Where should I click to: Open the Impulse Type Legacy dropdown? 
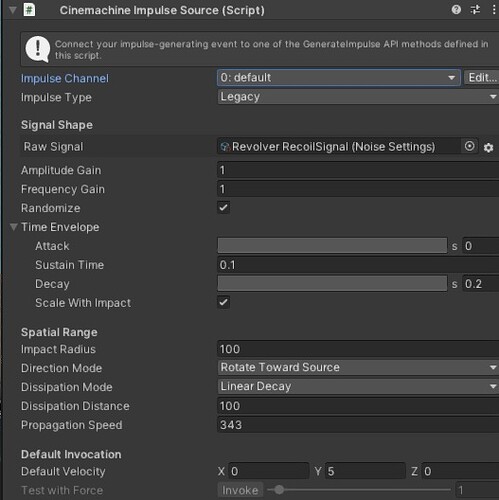pyautogui.click(x=358, y=97)
